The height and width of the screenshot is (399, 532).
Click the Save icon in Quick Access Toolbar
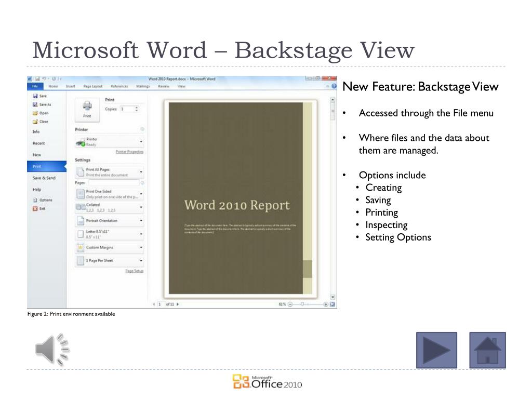pyautogui.click(x=37, y=79)
